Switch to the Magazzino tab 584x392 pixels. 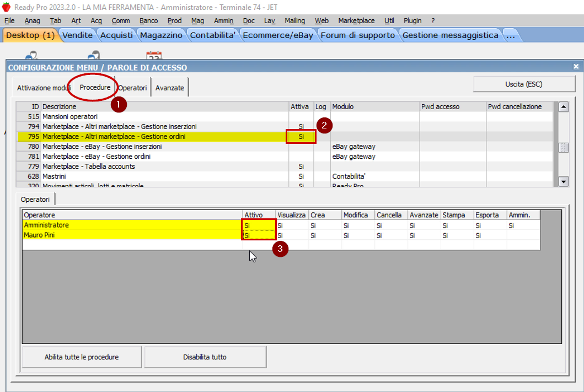click(x=161, y=35)
